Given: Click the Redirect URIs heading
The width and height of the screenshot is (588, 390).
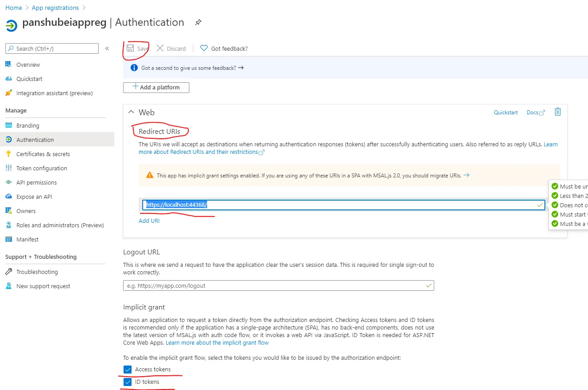Looking at the screenshot, I should point(160,131).
